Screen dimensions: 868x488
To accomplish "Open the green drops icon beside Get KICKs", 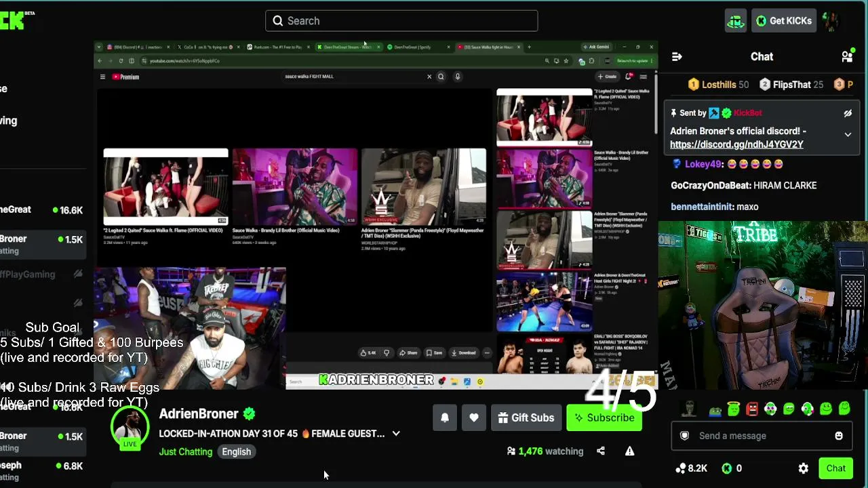I will point(736,21).
